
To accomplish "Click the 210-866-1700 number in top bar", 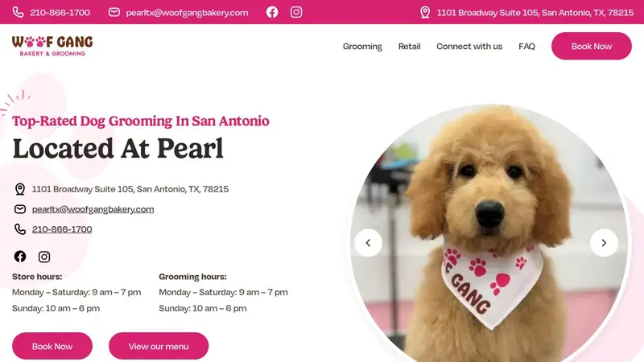I will click(60, 12).
